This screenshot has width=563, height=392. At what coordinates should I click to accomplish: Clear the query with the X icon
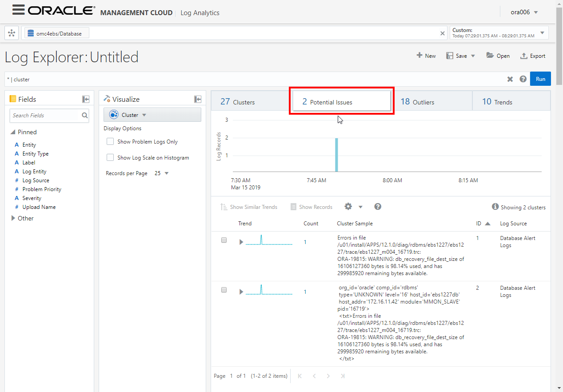[x=510, y=79]
